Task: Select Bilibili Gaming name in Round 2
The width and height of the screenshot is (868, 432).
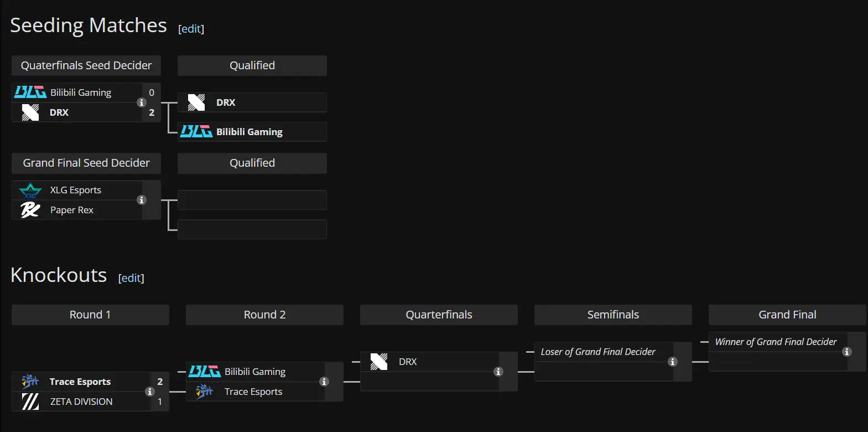Action: click(x=255, y=372)
